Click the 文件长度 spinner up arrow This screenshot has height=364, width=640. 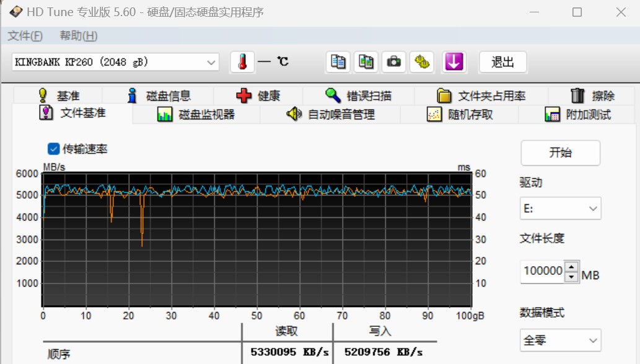pos(570,267)
